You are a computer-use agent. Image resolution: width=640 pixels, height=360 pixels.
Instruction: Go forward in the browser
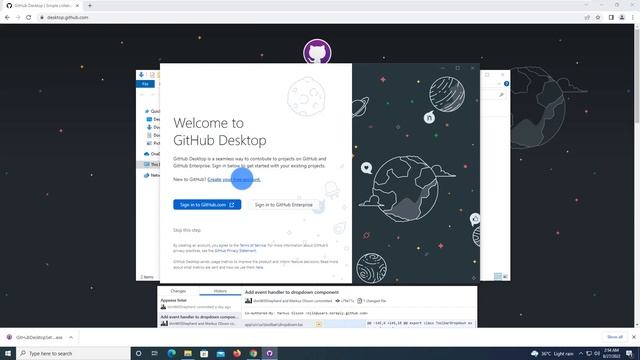click(18, 18)
